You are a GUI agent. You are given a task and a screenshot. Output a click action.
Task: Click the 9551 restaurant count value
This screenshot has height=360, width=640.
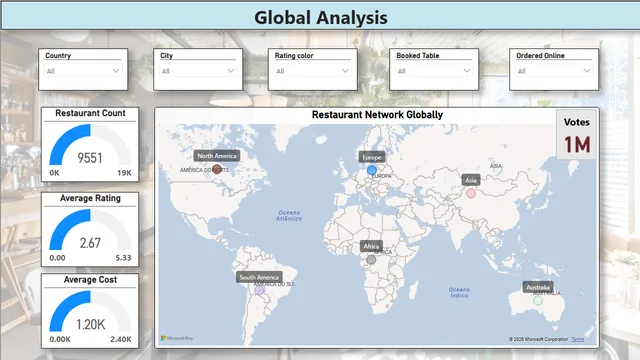(90, 158)
